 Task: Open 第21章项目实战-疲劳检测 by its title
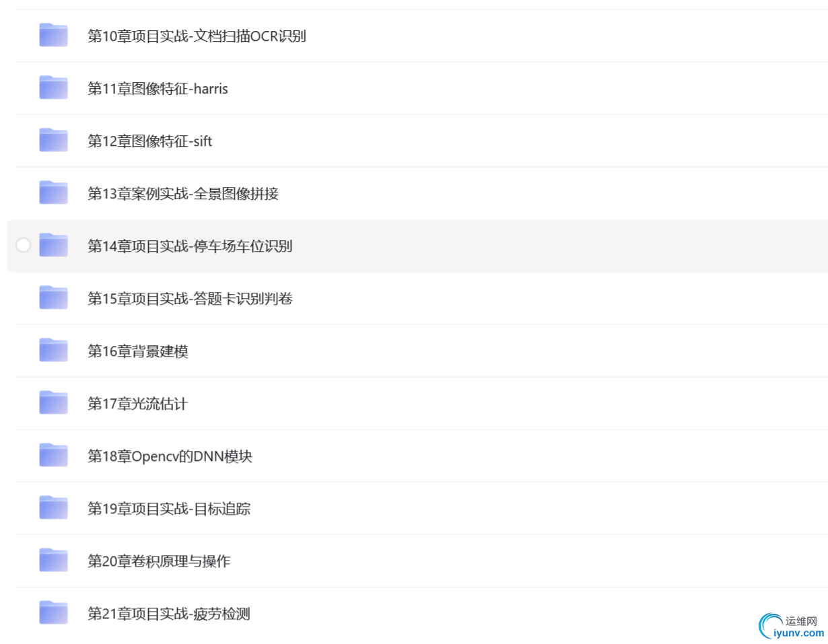tap(169, 614)
